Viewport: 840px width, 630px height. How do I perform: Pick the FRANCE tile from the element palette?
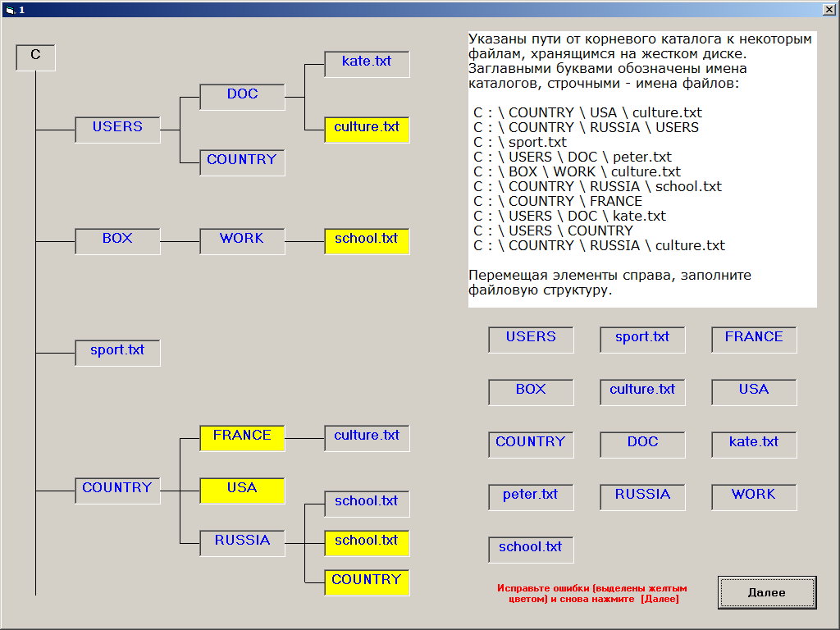click(754, 340)
